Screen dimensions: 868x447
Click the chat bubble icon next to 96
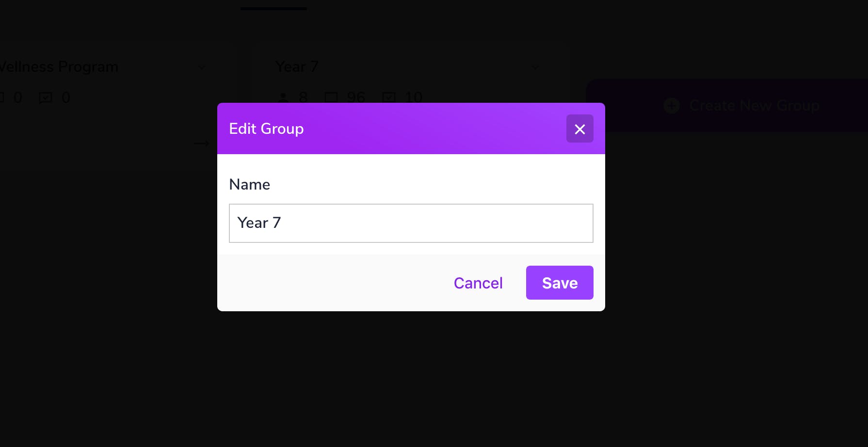331,98
